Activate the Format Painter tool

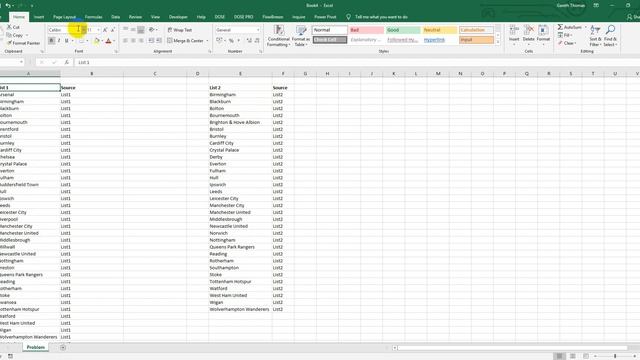23,43
